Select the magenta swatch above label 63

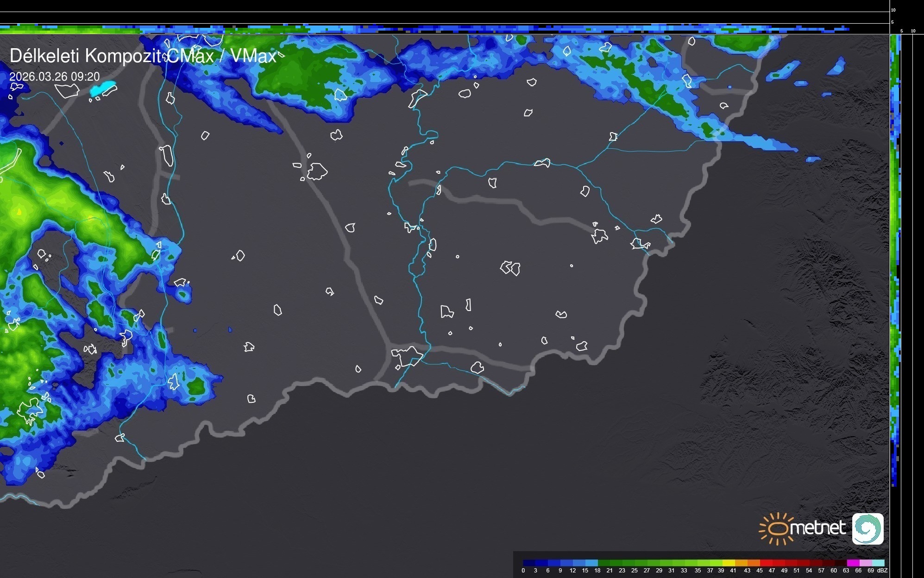pyautogui.click(x=853, y=563)
